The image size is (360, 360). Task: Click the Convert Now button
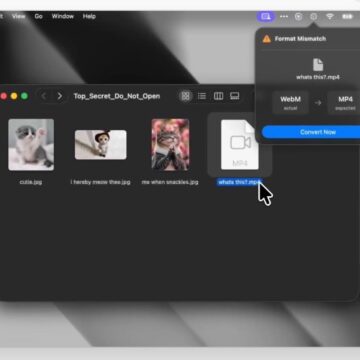(x=311, y=132)
